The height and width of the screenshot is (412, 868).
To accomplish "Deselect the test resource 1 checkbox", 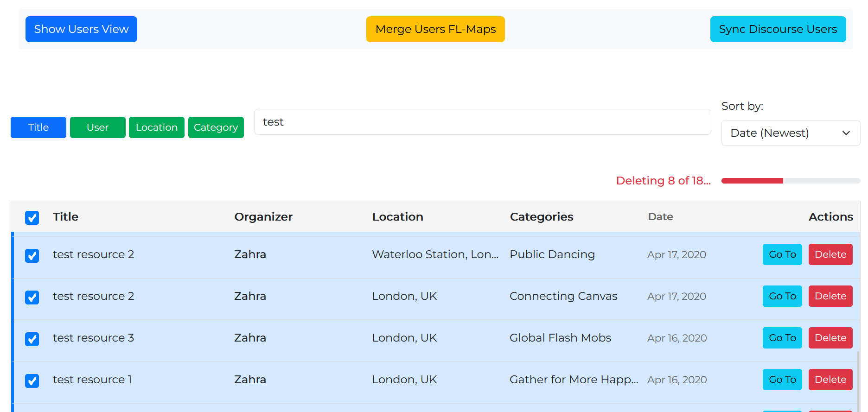I will click(x=32, y=380).
